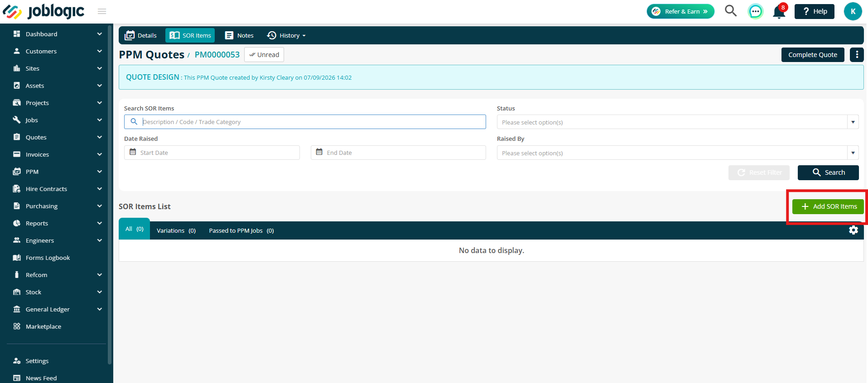This screenshot has height=383, width=868.
Task: Expand the Jobs menu chevron
Action: (x=100, y=120)
